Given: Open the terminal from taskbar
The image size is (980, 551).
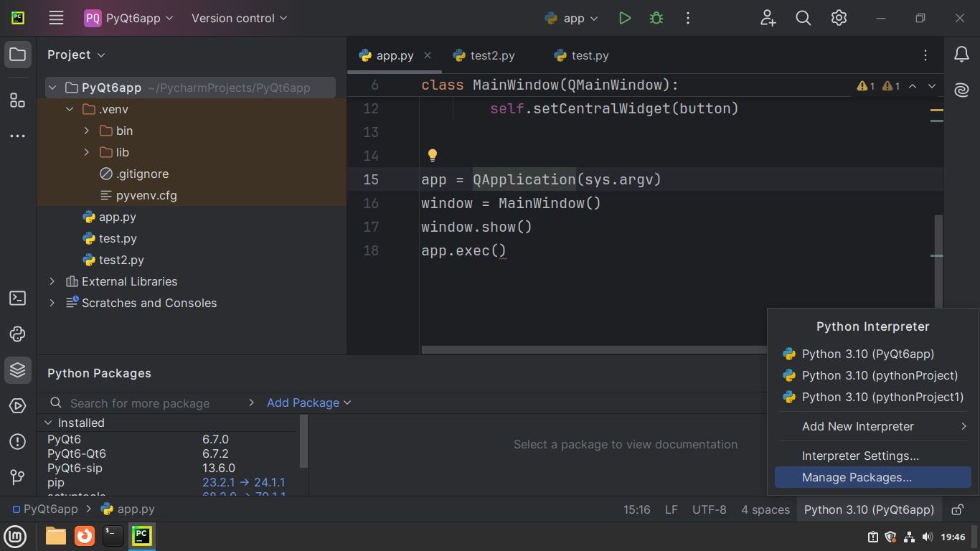Looking at the screenshot, I should 113,536.
